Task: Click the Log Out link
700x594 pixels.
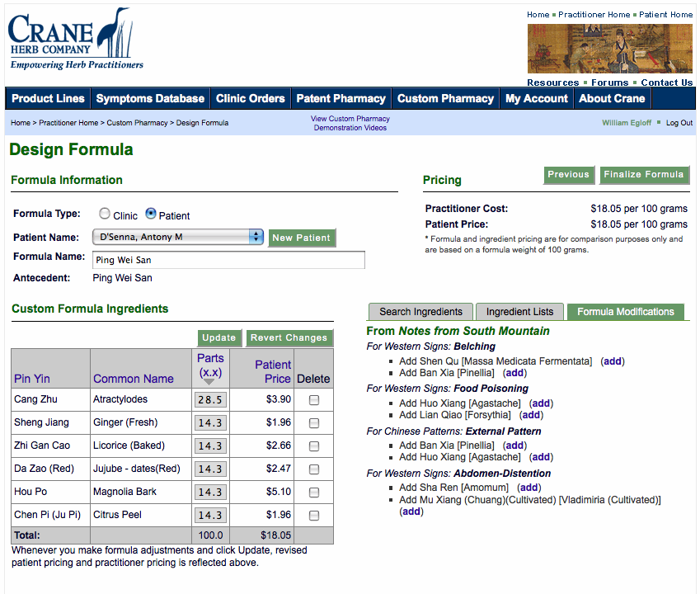Action: pyautogui.click(x=679, y=123)
